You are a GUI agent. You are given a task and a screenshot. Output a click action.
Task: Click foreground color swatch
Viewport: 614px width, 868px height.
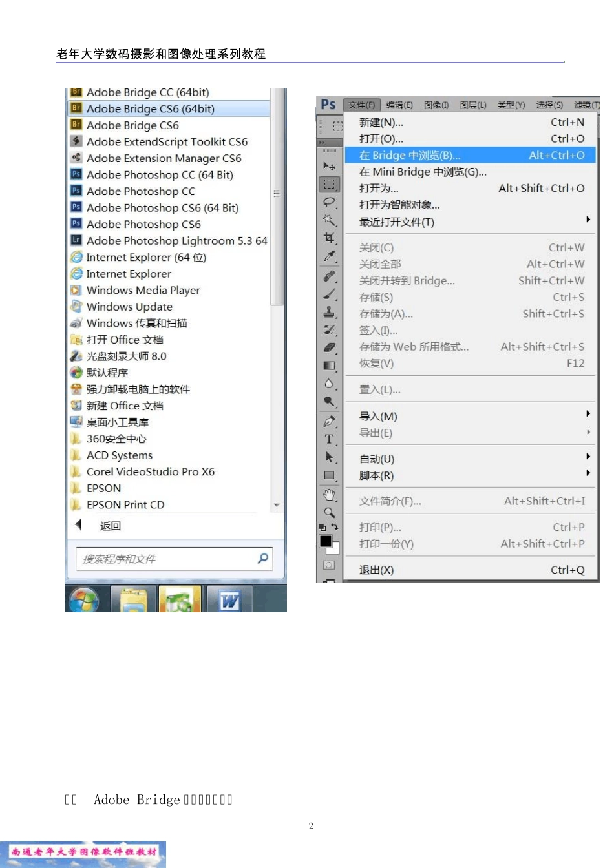click(x=326, y=541)
